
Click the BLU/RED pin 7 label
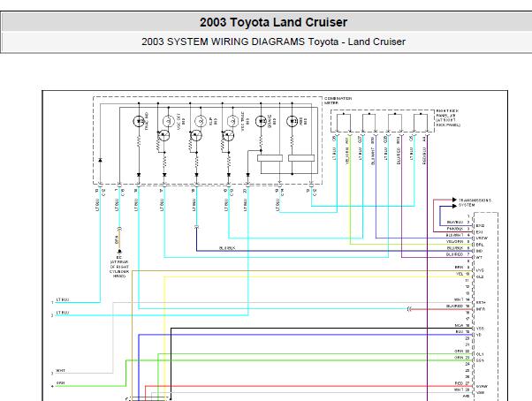pos(455,254)
